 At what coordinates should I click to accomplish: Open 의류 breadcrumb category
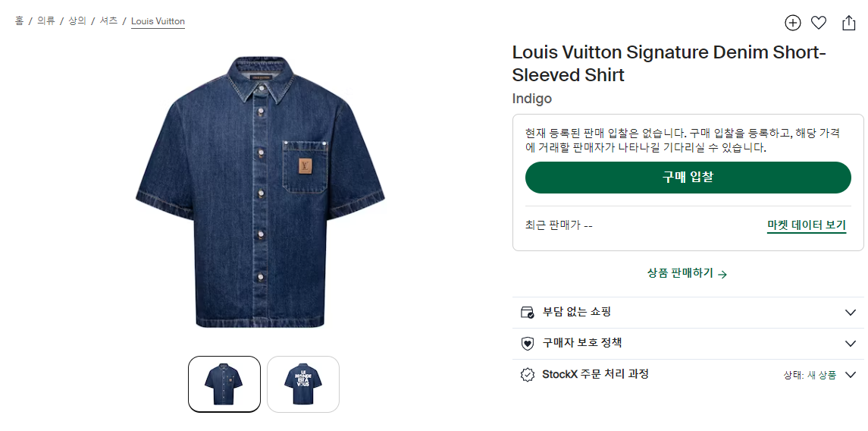click(x=46, y=21)
